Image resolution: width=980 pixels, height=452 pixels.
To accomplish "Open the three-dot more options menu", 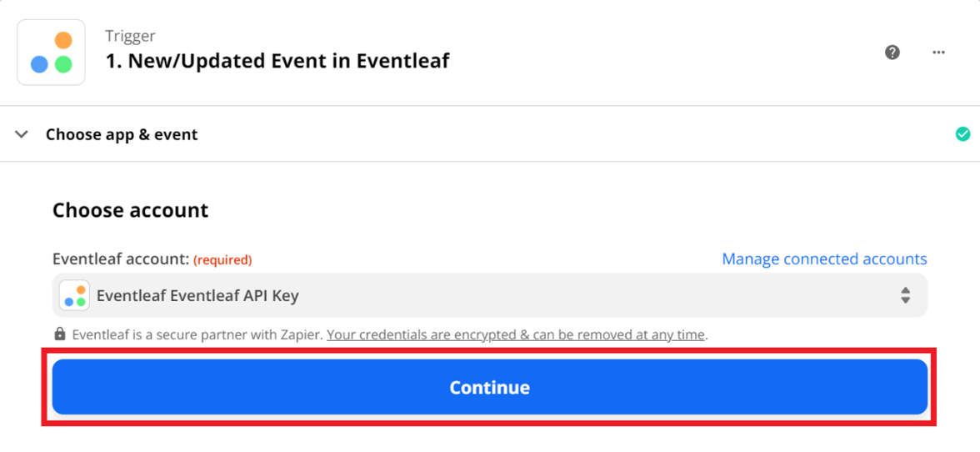I will [938, 53].
